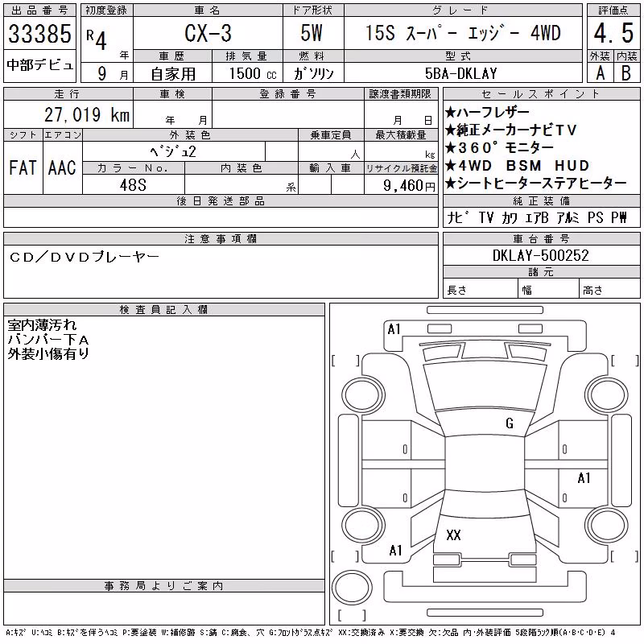This screenshot has width=644, height=644.
Task: Select the CD/DVDプレーヤー note
Action: coord(85,257)
